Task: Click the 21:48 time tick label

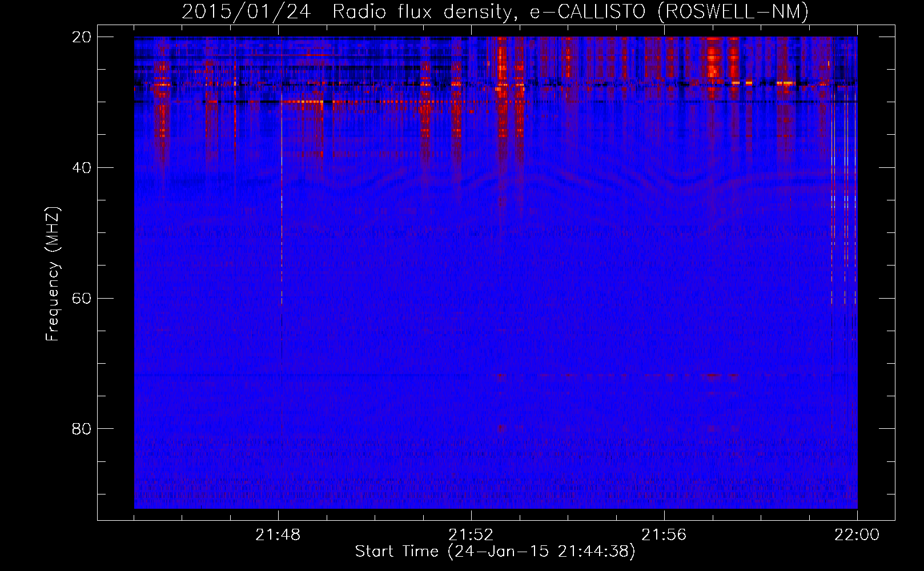Action: [278, 535]
